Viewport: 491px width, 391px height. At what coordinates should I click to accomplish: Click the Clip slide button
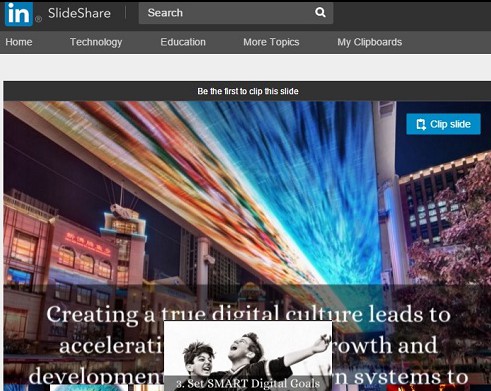443,124
